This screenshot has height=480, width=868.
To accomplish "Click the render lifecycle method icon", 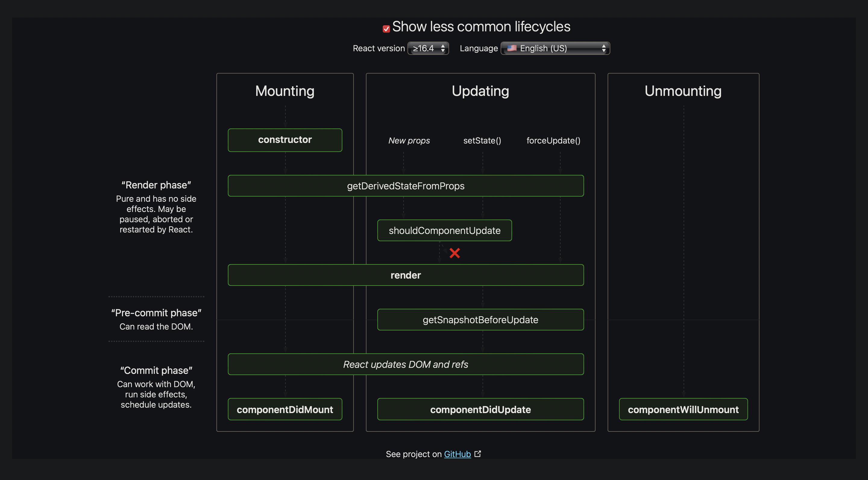I will click(405, 275).
